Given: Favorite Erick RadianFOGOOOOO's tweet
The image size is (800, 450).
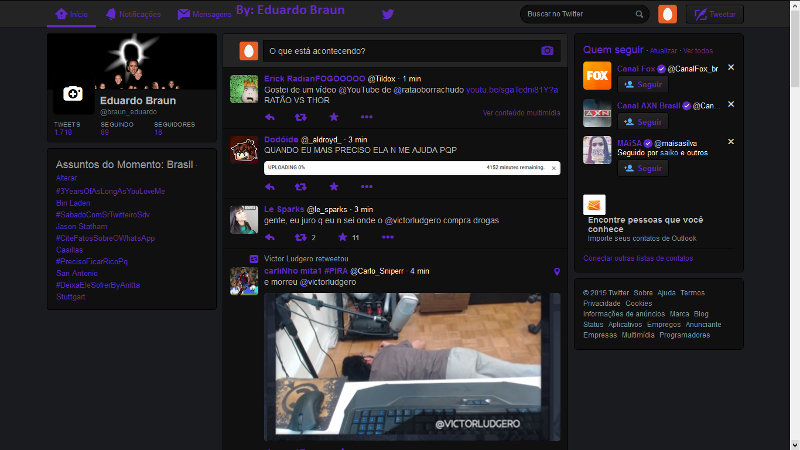Looking at the screenshot, I should pyautogui.click(x=334, y=117).
